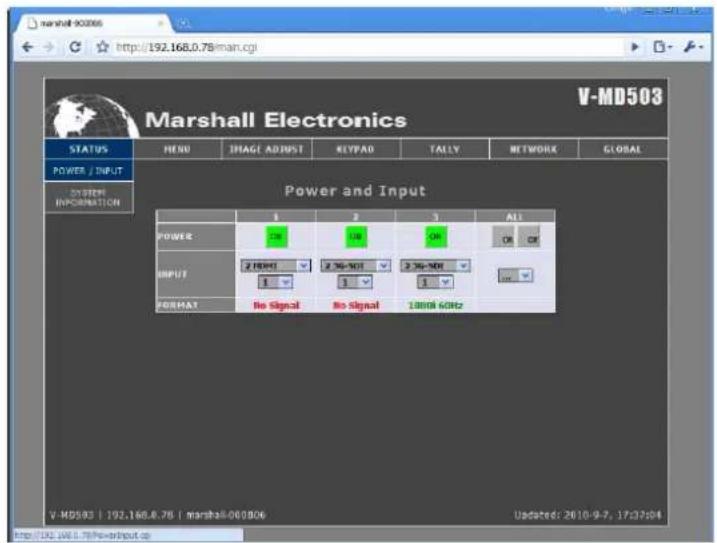Select POWER / INPUT in the sidebar

point(89,171)
